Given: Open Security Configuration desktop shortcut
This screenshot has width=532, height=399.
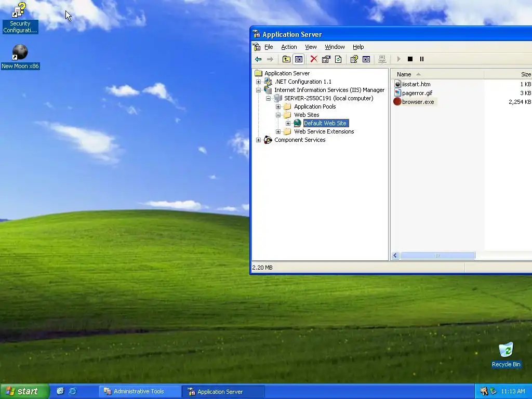Looking at the screenshot, I should (x=20, y=18).
